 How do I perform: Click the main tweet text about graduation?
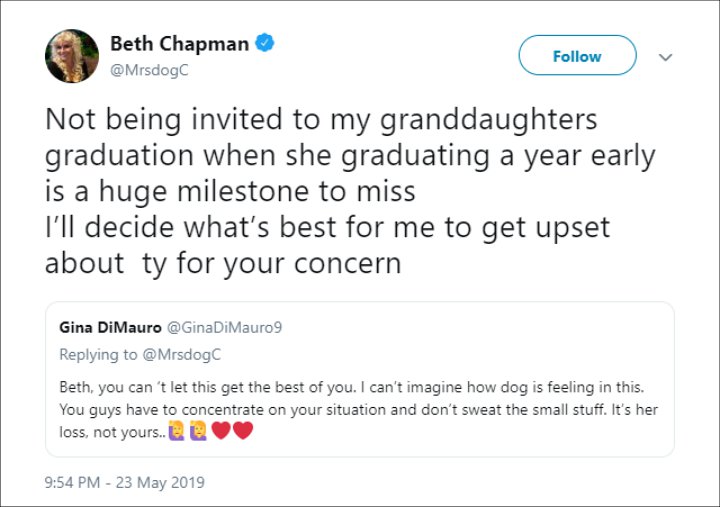point(320,155)
